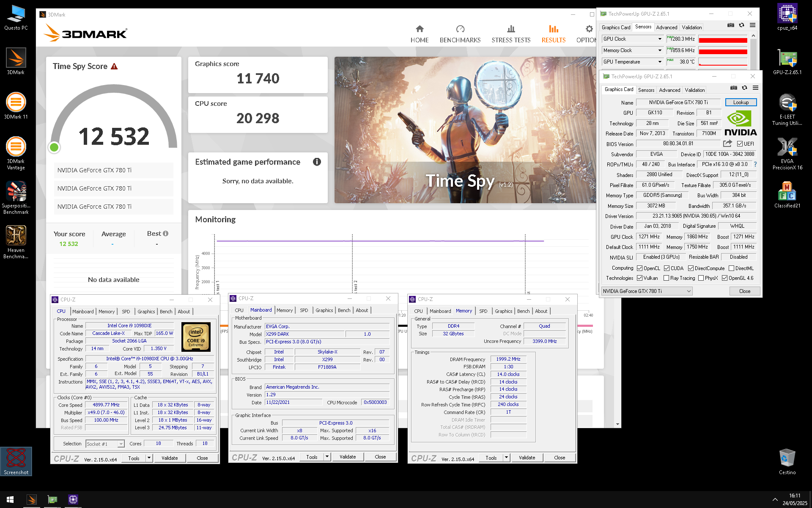
Task: Toggle OpenCL checkbox in GPU-Z
Action: 639,268
